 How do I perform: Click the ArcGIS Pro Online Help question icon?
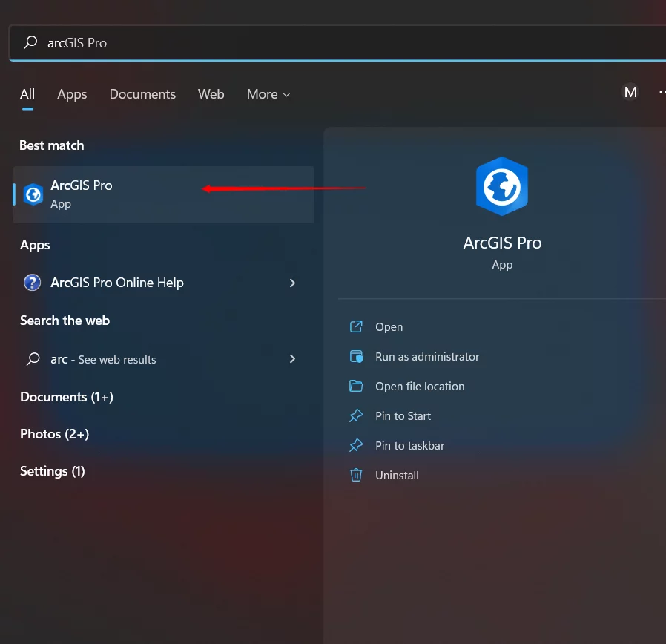[33, 283]
